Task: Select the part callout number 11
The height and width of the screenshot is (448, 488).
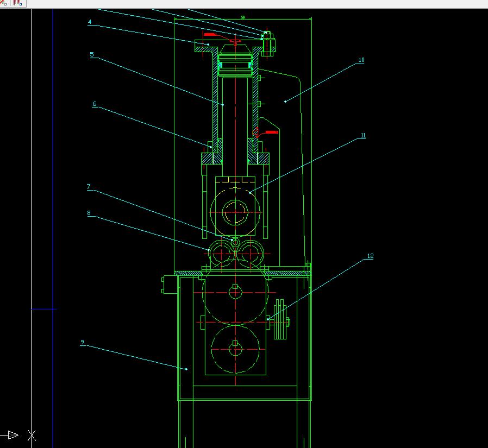Action: click(363, 135)
